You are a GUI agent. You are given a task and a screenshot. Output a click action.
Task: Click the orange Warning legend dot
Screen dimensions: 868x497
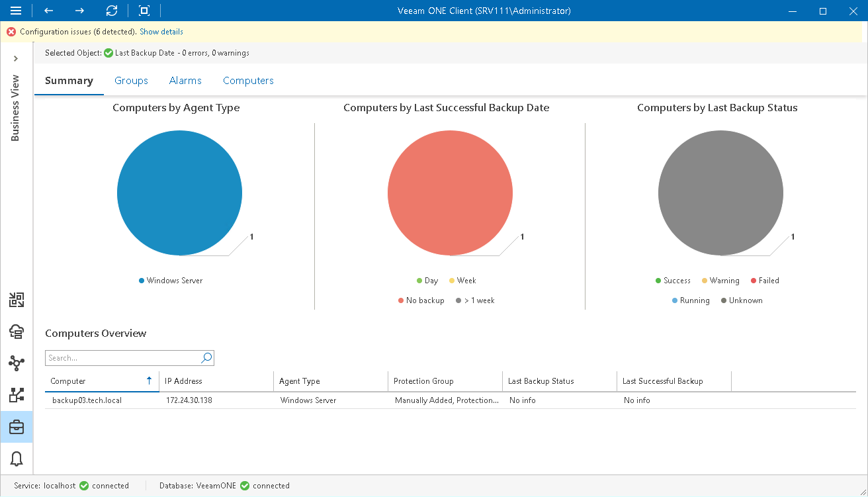705,281
